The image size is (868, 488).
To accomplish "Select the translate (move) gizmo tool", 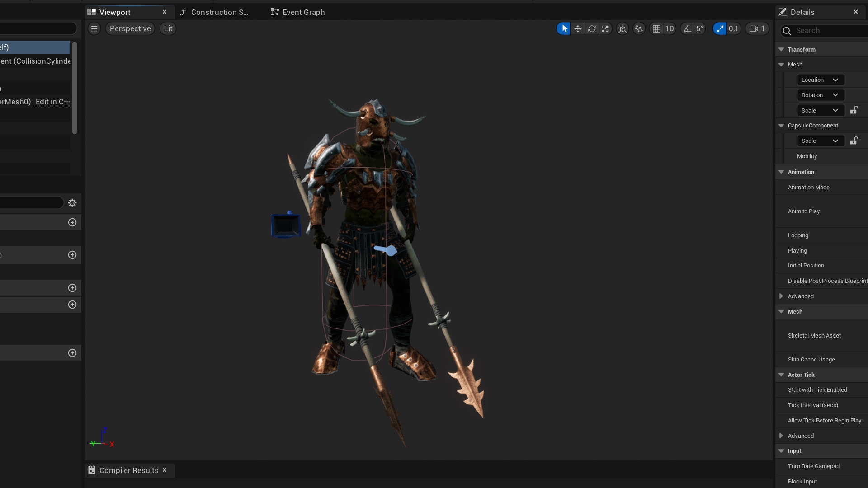I will coord(578,29).
